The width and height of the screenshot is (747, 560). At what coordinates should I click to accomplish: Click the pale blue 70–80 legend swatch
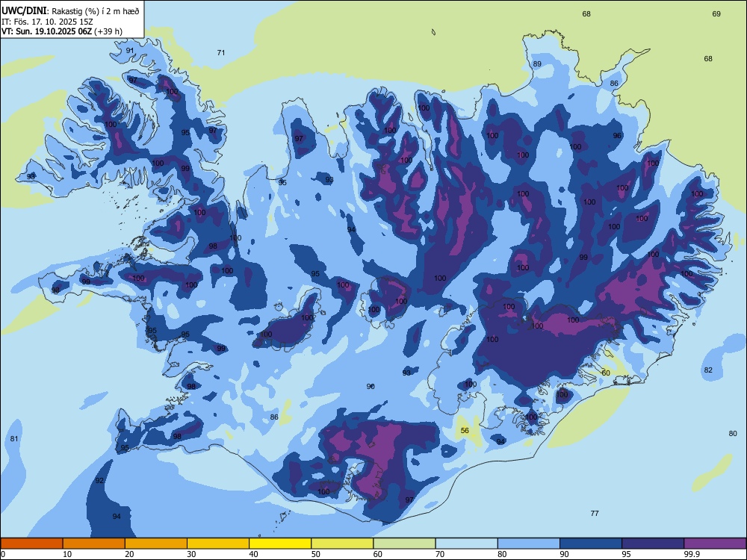point(466,544)
